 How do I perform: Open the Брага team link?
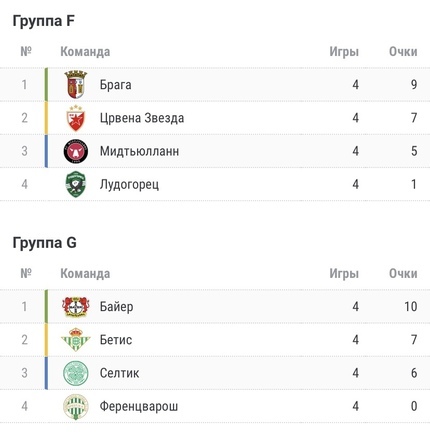pos(115,85)
